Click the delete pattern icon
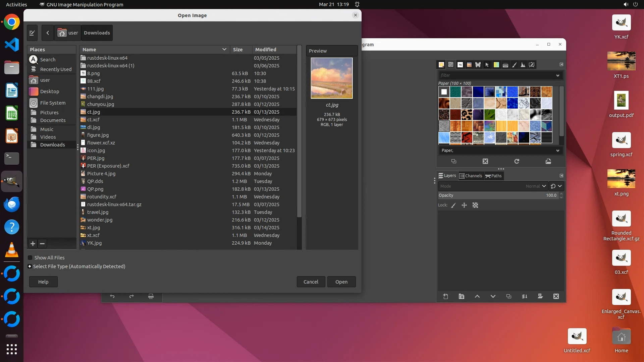644x362 pixels. [x=485, y=161]
